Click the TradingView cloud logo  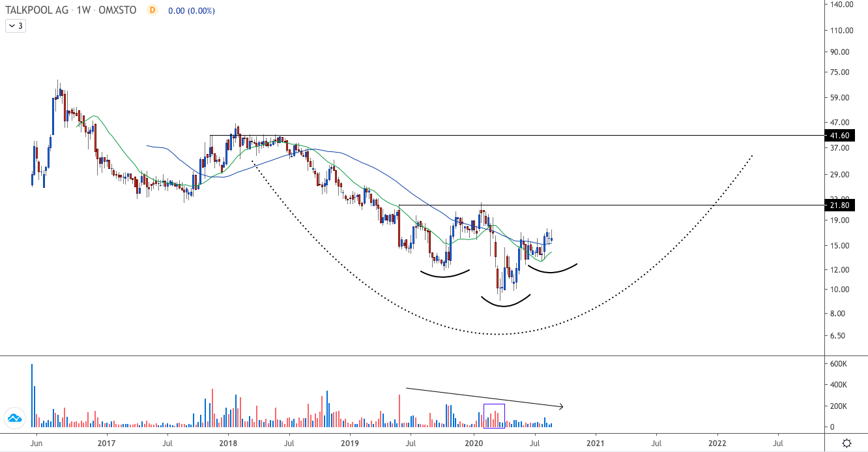14,418
